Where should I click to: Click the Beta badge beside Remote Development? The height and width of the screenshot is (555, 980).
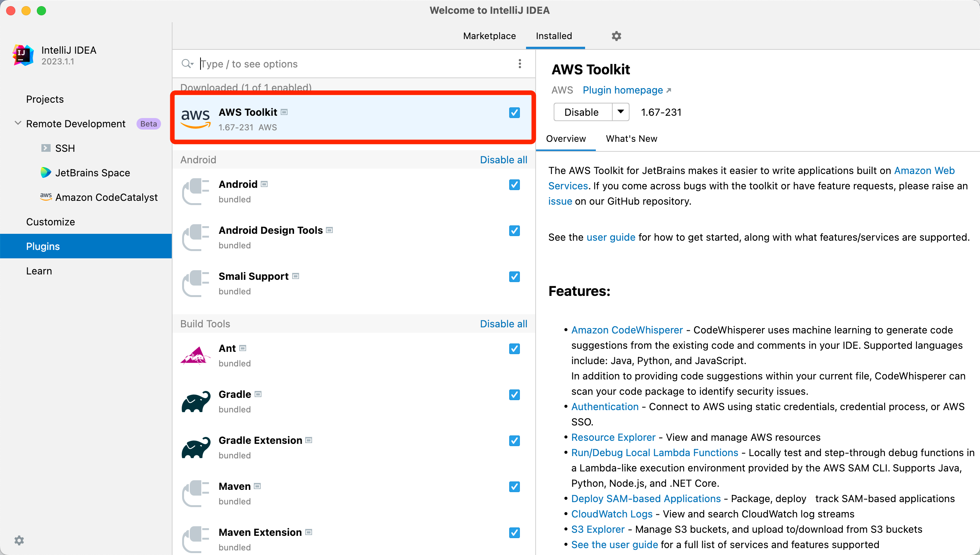148,124
